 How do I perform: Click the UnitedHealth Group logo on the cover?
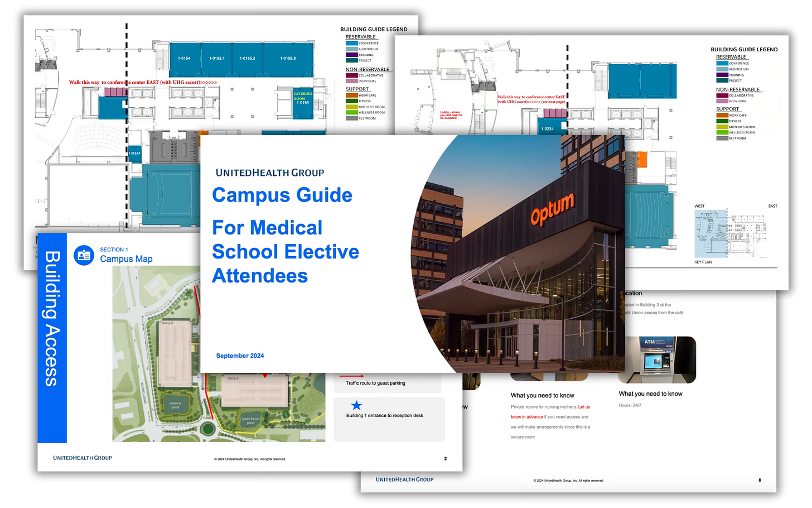coord(270,172)
